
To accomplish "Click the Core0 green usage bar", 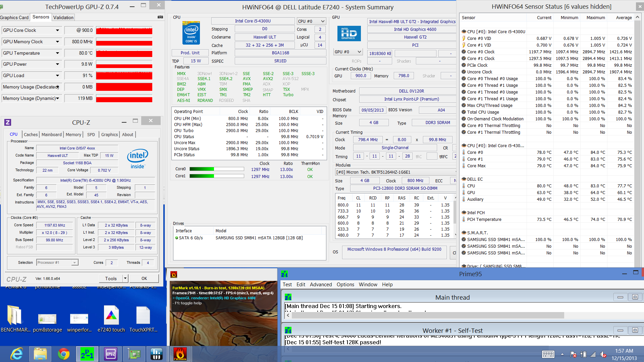I will (217, 169).
